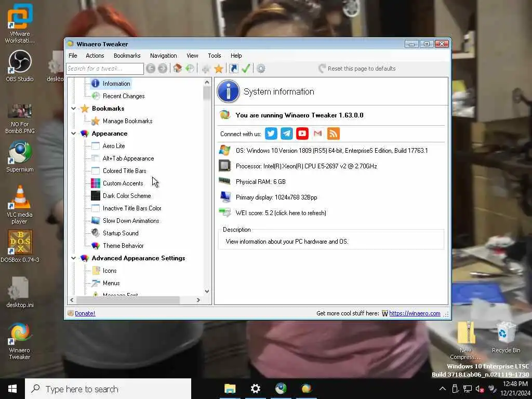Select NO For Bomb8.PNG desktop file
532x399 pixels.
click(20, 119)
